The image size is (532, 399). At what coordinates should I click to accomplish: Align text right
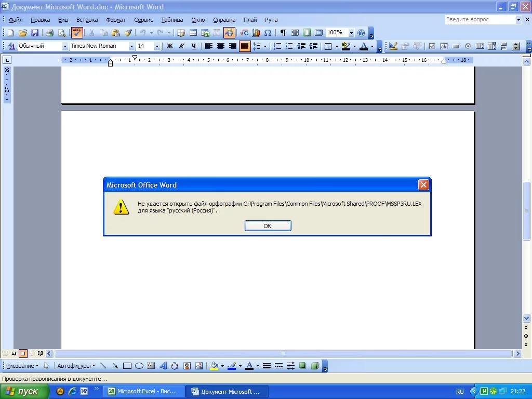tap(232, 46)
